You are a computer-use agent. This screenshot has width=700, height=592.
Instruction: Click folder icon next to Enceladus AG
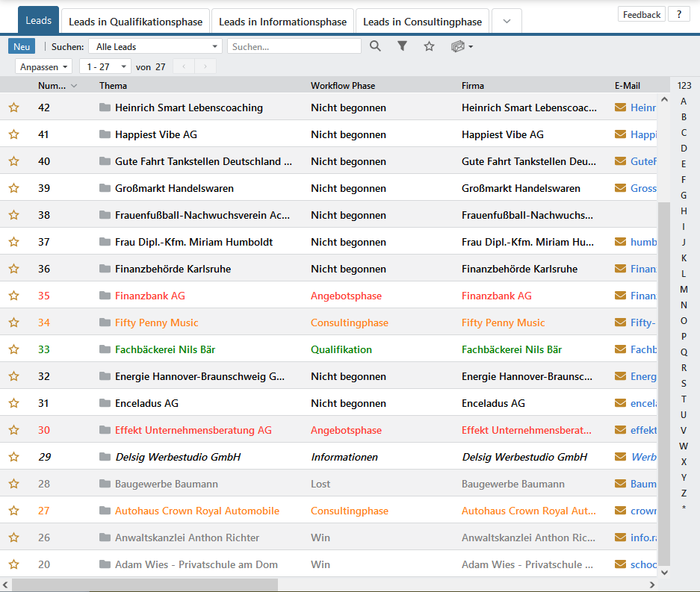105,403
